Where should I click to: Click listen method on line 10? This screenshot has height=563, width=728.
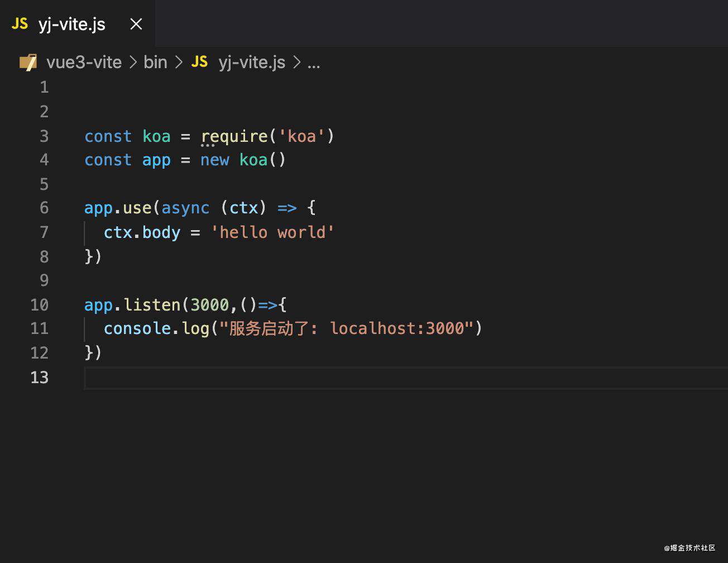click(x=152, y=305)
